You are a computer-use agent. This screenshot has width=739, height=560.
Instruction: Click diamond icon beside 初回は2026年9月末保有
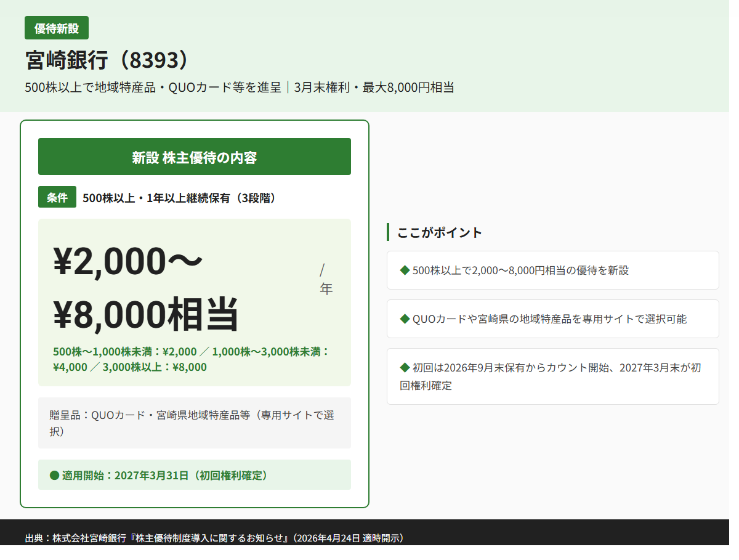405,367
